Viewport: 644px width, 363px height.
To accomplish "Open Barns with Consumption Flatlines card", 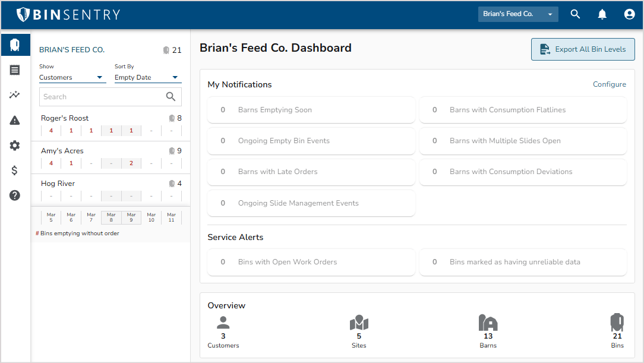I will [x=523, y=110].
